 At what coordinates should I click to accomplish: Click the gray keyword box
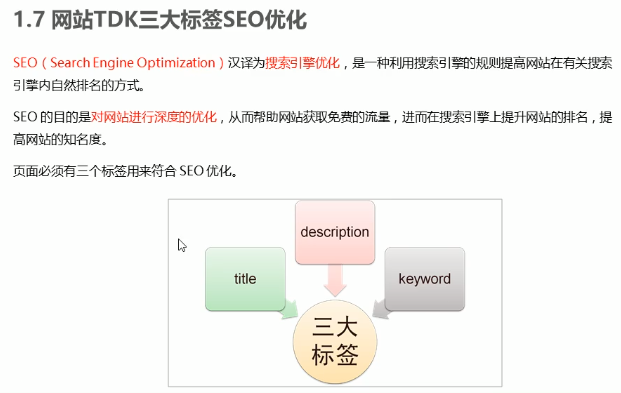425,279
